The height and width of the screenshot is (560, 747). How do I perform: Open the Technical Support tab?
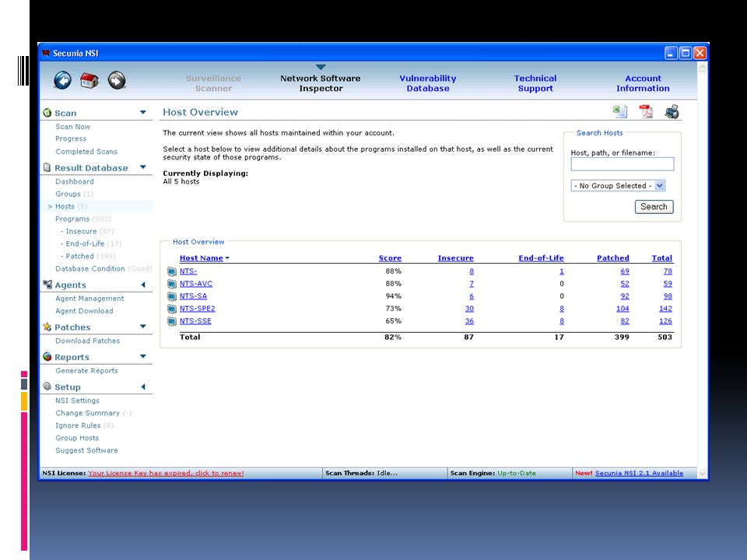click(535, 83)
